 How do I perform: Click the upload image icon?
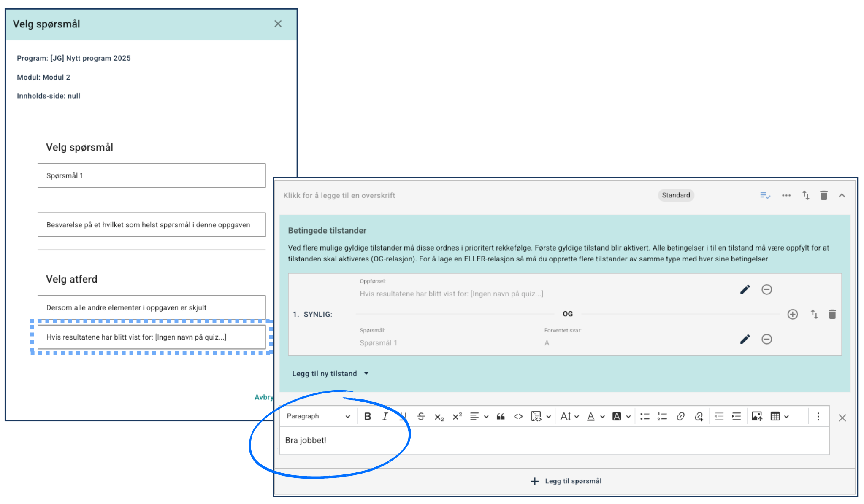(757, 417)
